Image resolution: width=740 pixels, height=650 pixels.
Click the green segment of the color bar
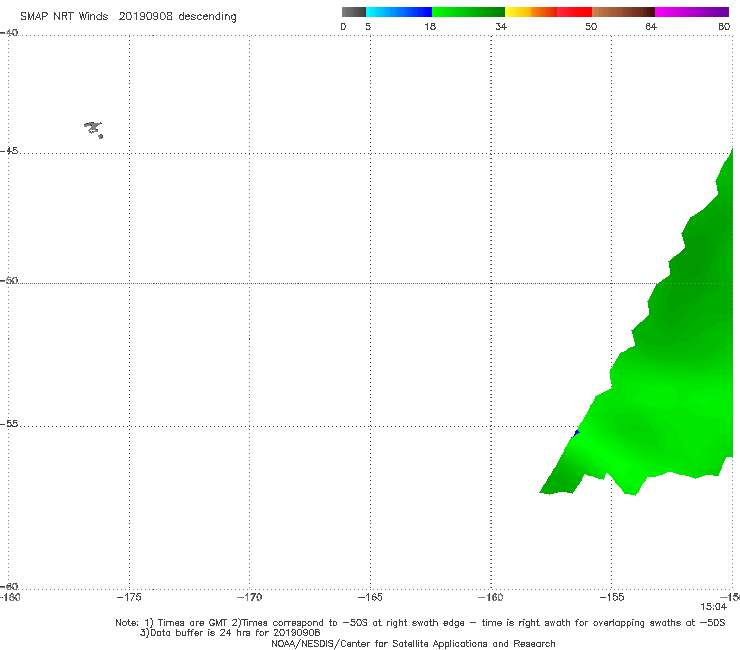468,12
